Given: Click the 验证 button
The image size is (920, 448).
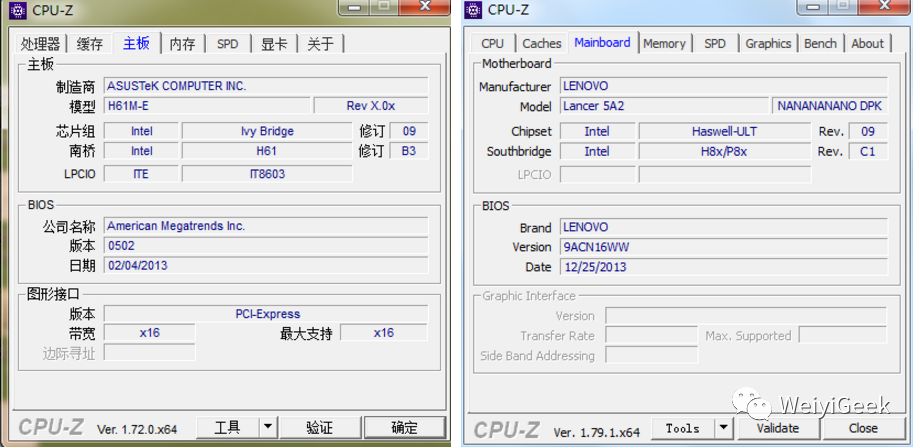Looking at the screenshot, I should pyautogui.click(x=320, y=427).
